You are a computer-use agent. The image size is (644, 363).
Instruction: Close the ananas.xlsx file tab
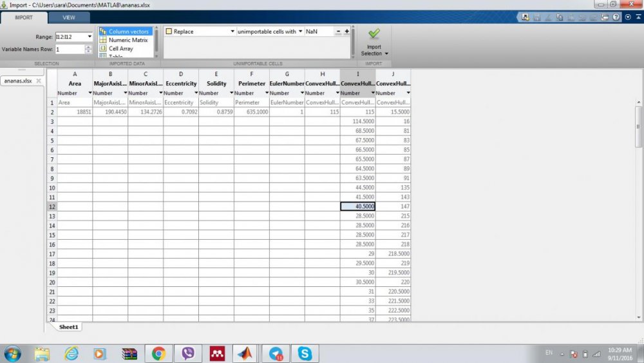tap(39, 81)
